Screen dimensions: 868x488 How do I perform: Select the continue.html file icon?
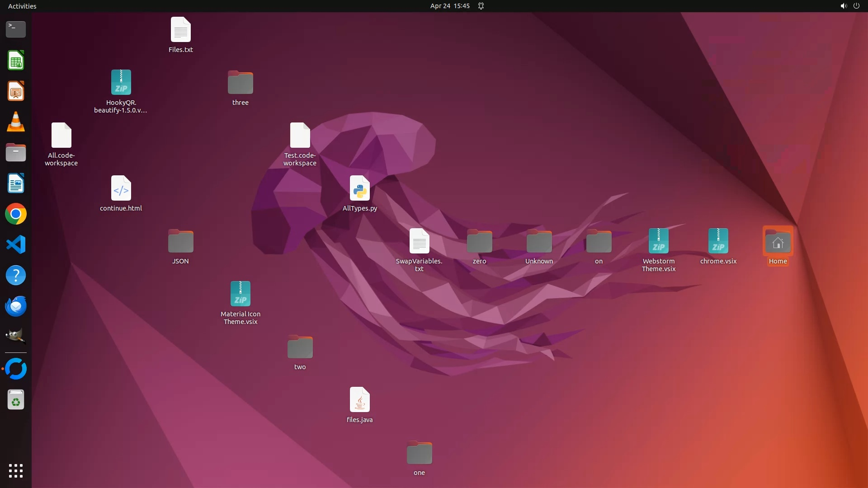[x=121, y=188]
